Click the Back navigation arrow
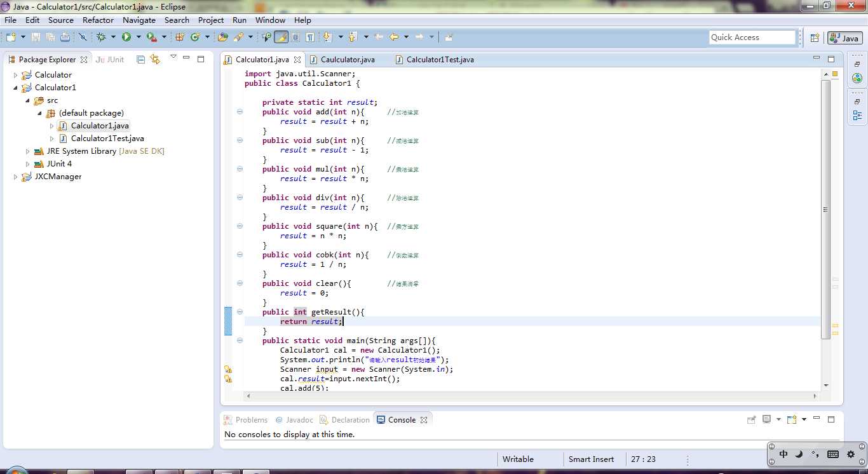Image resolution: width=868 pixels, height=474 pixels. tap(394, 37)
